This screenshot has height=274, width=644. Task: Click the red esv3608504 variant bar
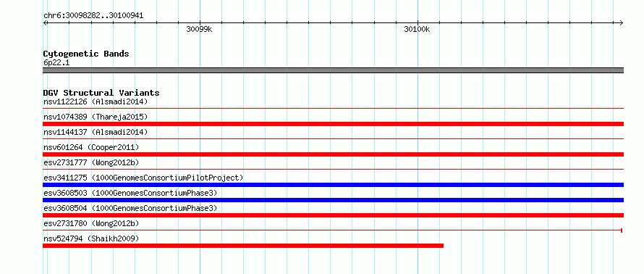click(x=333, y=215)
